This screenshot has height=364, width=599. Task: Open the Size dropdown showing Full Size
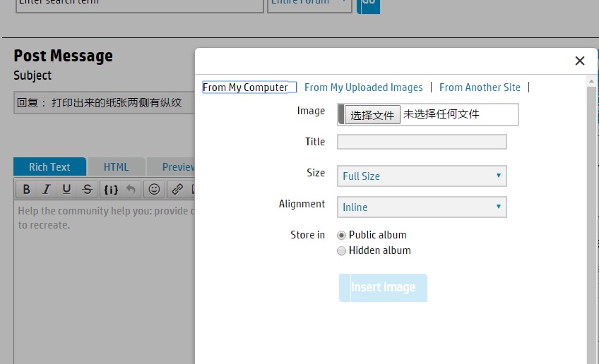pyautogui.click(x=422, y=176)
